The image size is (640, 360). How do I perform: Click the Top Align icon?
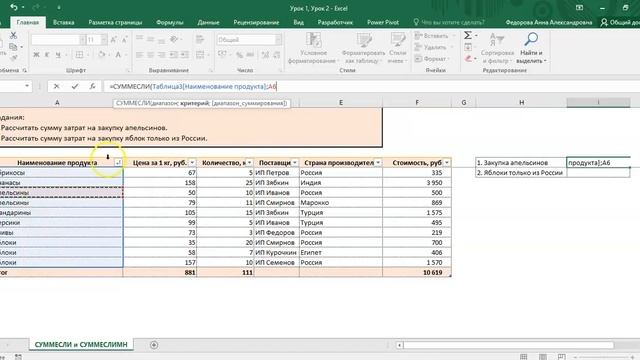click(140, 39)
